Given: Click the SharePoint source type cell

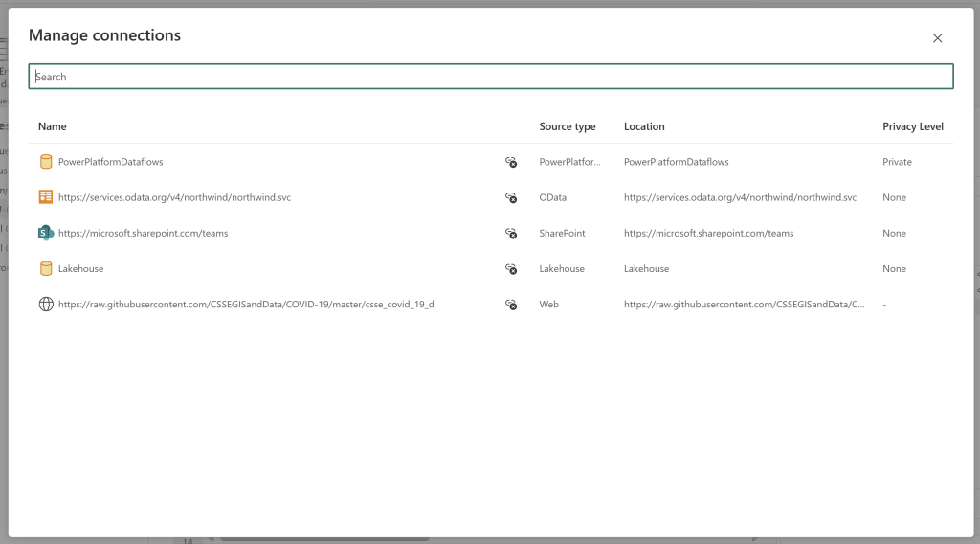Looking at the screenshot, I should 562,234.
